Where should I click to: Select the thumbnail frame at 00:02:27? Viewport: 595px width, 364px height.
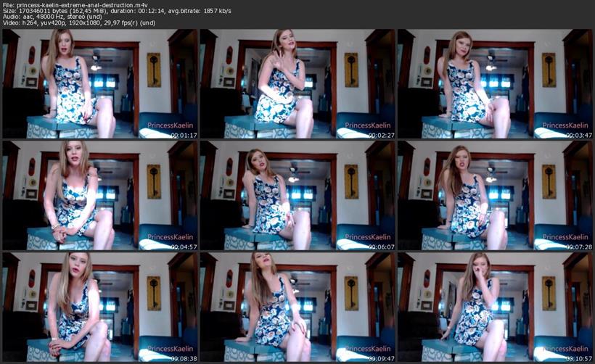pyautogui.click(x=297, y=83)
